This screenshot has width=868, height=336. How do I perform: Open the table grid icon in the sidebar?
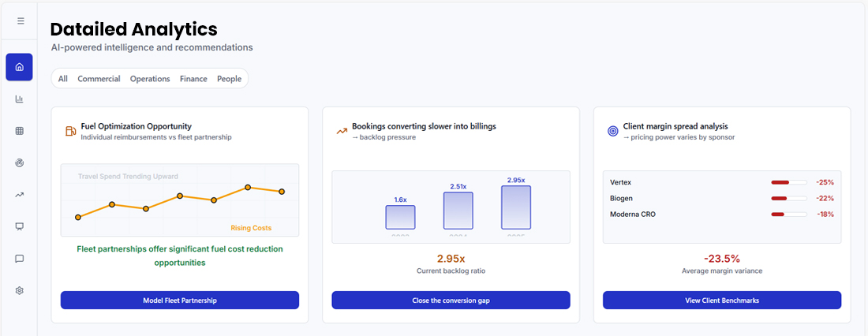tap(20, 131)
